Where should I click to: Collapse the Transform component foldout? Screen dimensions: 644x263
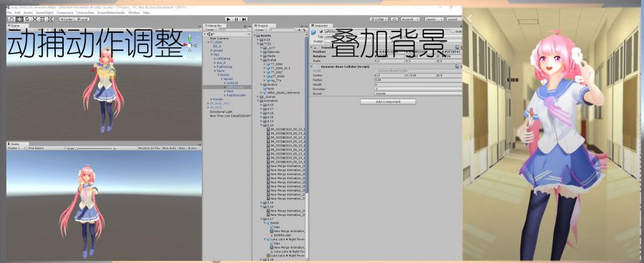pyautogui.click(x=311, y=48)
